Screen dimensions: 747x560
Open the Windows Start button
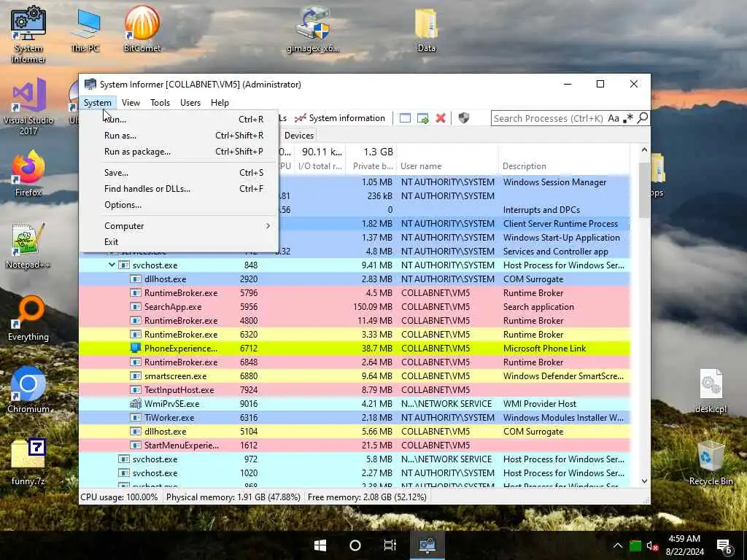pyautogui.click(x=320, y=545)
